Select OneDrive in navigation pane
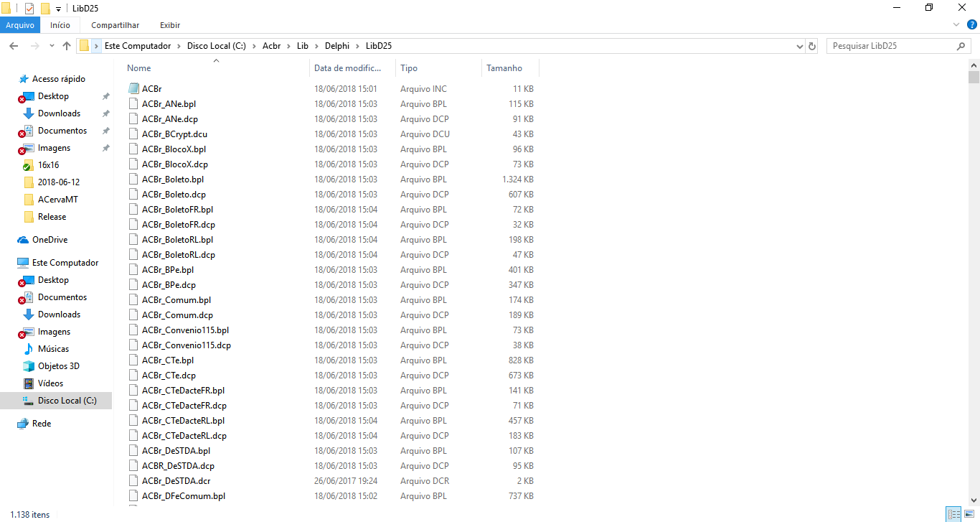The image size is (980, 522). click(x=50, y=240)
